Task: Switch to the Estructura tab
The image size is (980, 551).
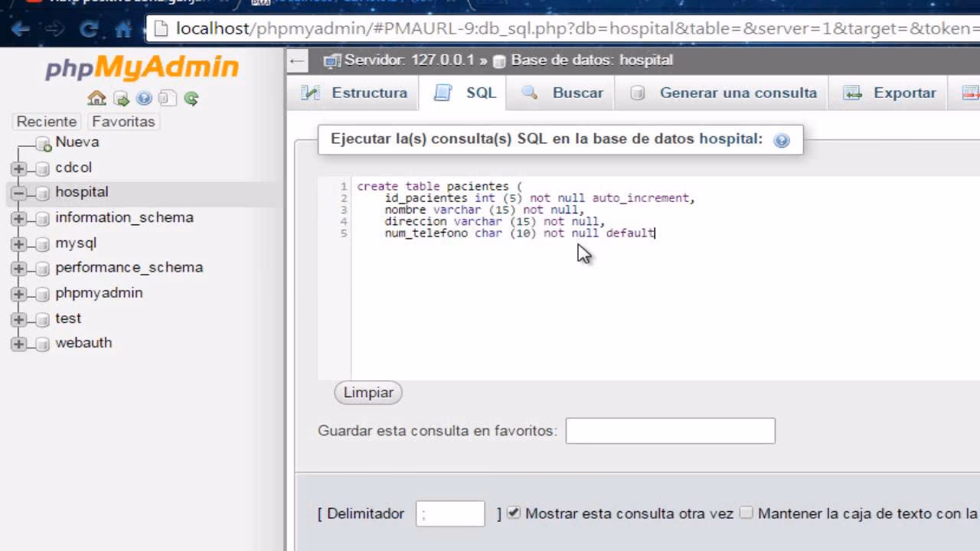Action: pos(354,93)
